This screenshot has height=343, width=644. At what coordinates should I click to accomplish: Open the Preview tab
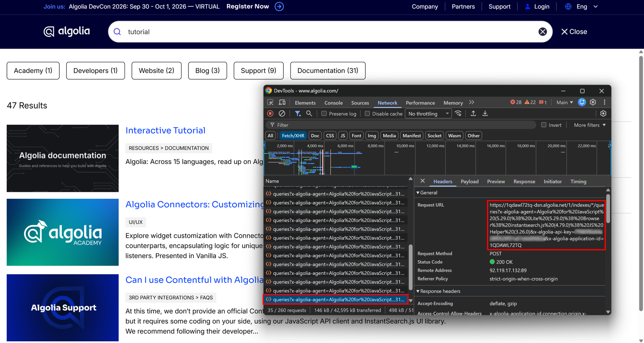496,181
